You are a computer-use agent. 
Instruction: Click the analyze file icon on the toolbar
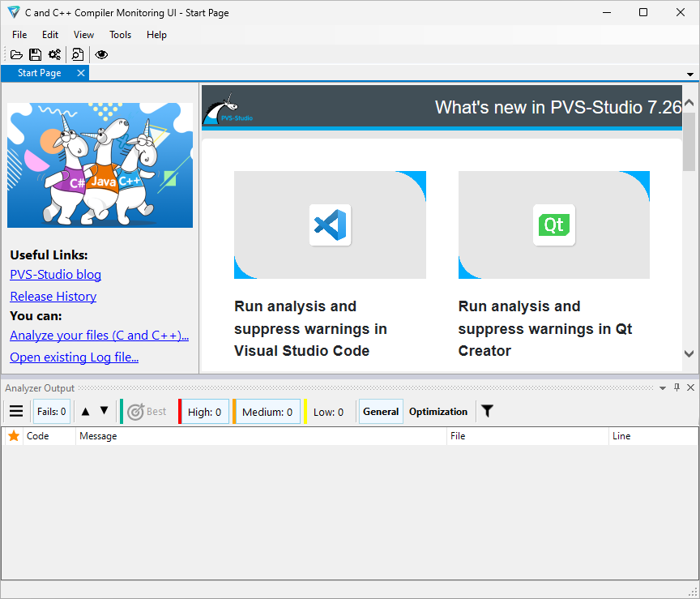pos(77,54)
